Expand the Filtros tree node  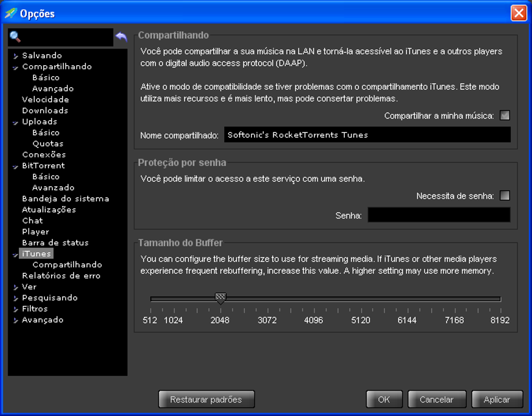point(15,309)
